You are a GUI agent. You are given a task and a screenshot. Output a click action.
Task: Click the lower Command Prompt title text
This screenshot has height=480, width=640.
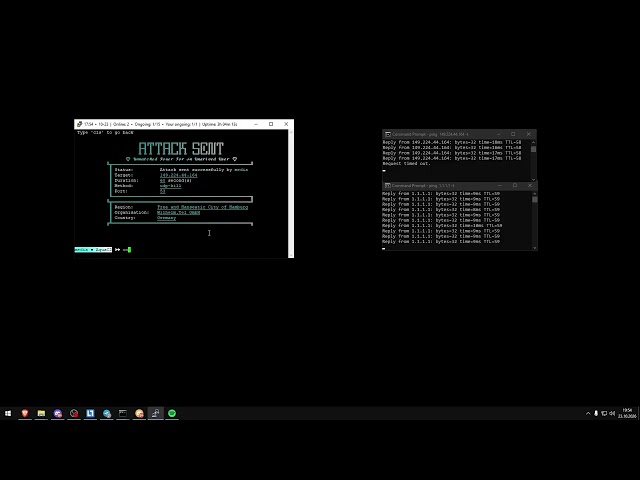pyautogui.click(x=423, y=185)
